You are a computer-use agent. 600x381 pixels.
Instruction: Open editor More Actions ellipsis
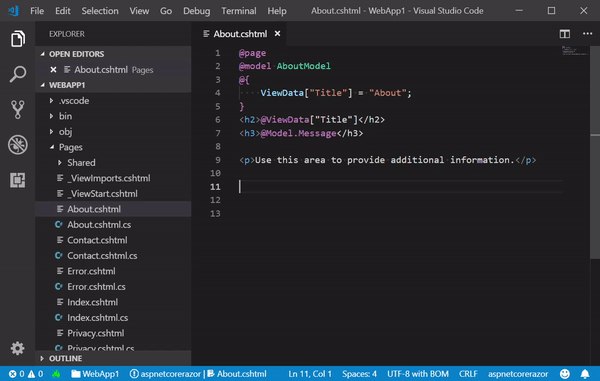point(587,34)
